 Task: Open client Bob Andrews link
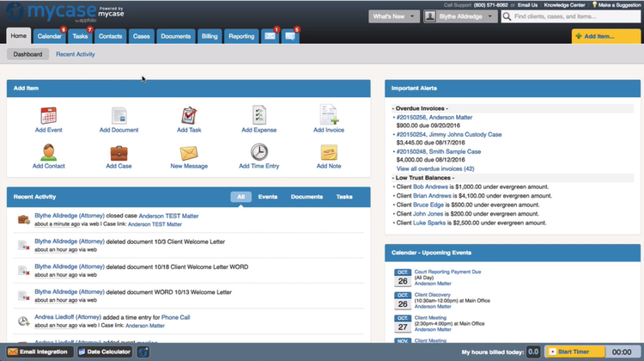(x=430, y=187)
